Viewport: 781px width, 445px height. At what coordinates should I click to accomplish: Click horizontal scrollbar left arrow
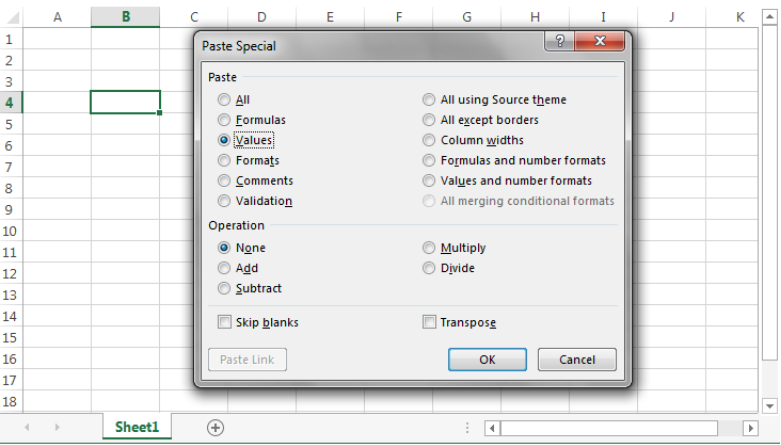tap(492, 428)
